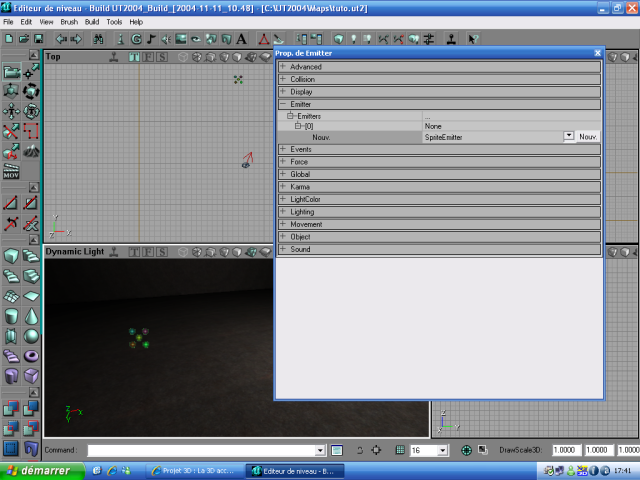Open the Build menu
The height and width of the screenshot is (480, 640).
92,21
